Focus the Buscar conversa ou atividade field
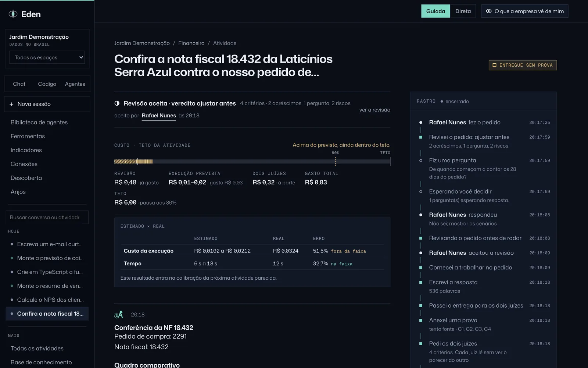588x368 pixels. pos(47,217)
